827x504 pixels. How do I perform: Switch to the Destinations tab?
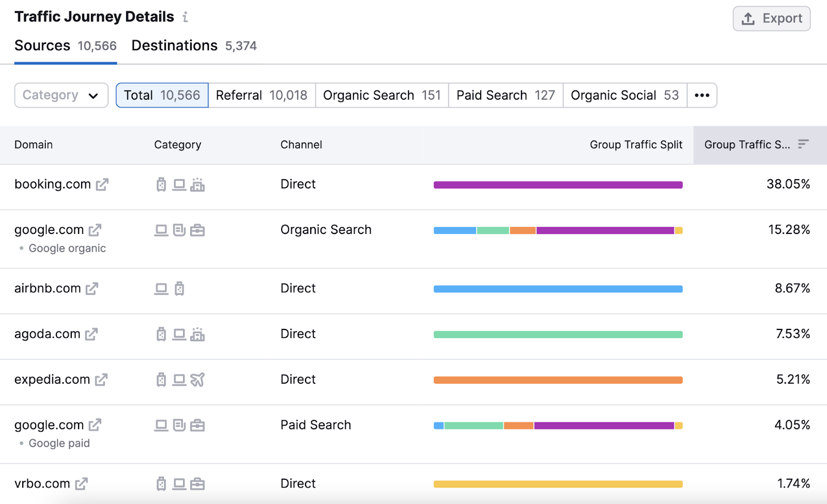click(174, 45)
